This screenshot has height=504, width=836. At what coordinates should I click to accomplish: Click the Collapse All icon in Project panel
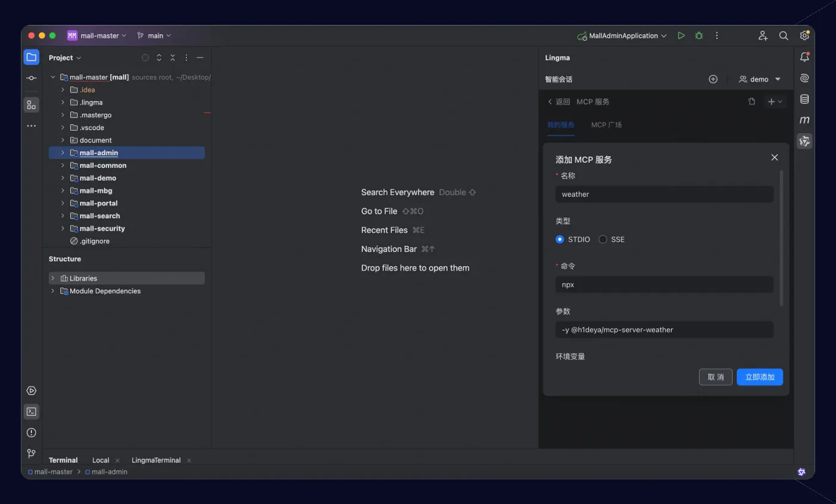(x=173, y=57)
